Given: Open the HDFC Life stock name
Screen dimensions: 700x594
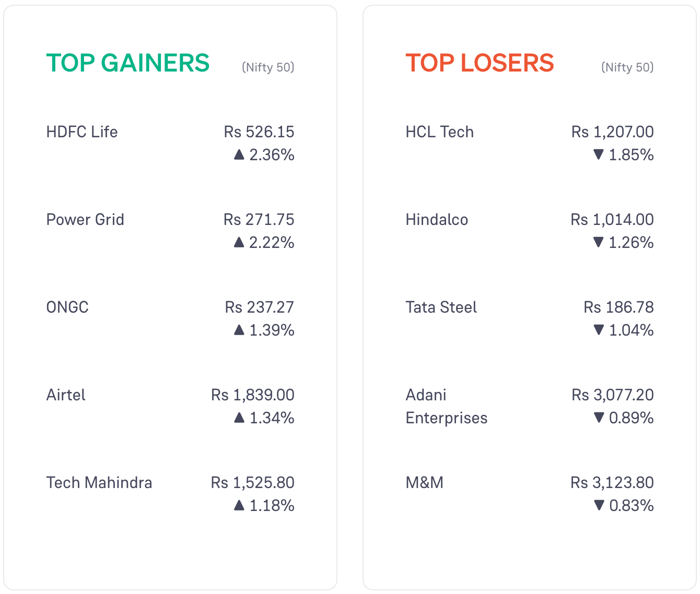Looking at the screenshot, I should [x=82, y=132].
